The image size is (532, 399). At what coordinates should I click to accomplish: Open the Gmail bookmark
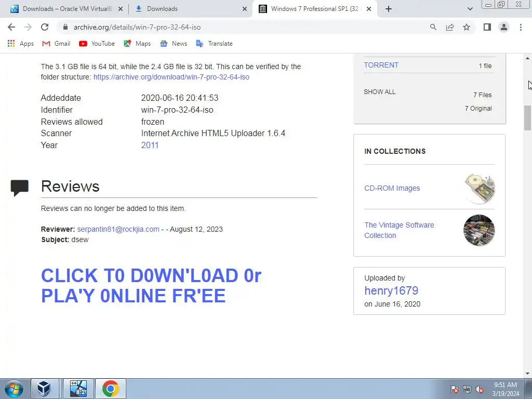(56, 44)
